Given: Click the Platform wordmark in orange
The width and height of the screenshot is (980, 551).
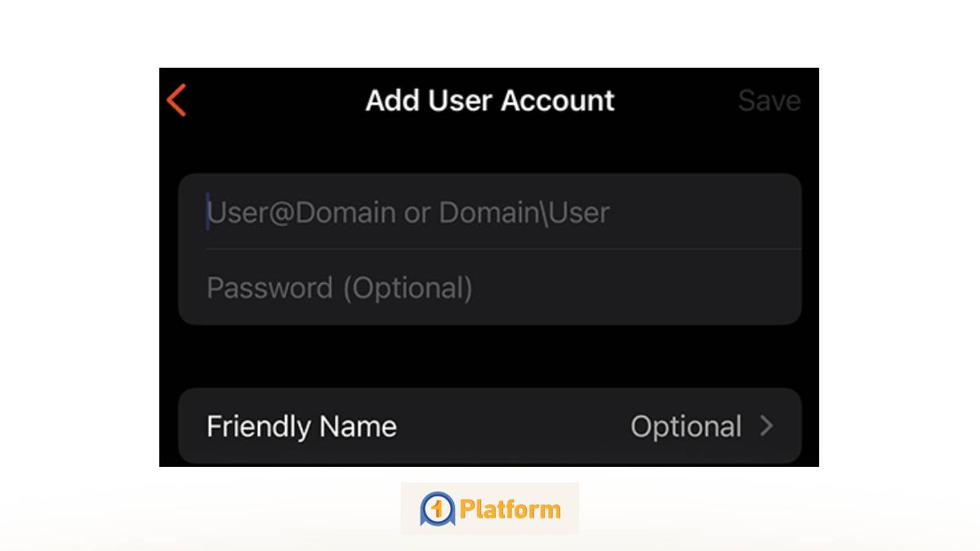Looking at the screenshot, I should click(x=514, y=508).
